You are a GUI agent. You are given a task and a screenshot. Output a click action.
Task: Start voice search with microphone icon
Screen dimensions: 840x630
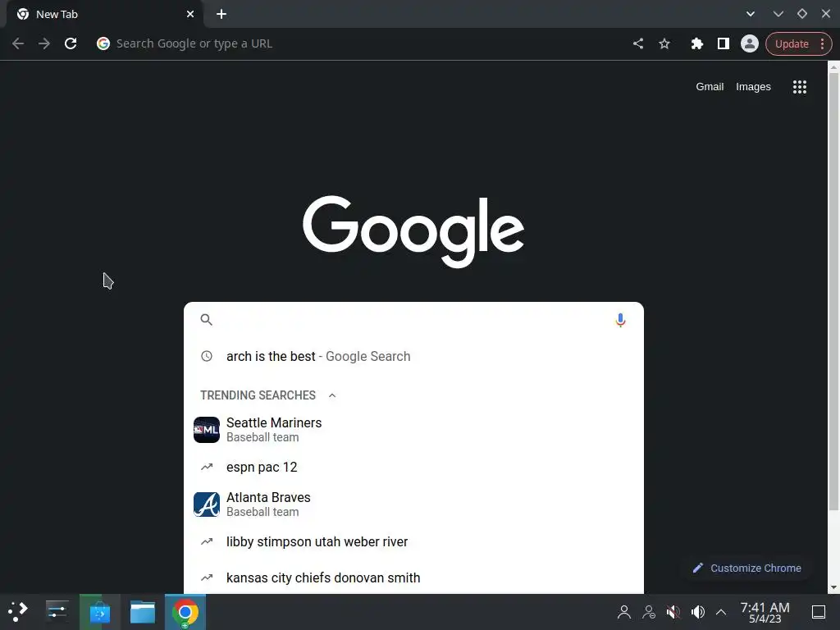620,320
